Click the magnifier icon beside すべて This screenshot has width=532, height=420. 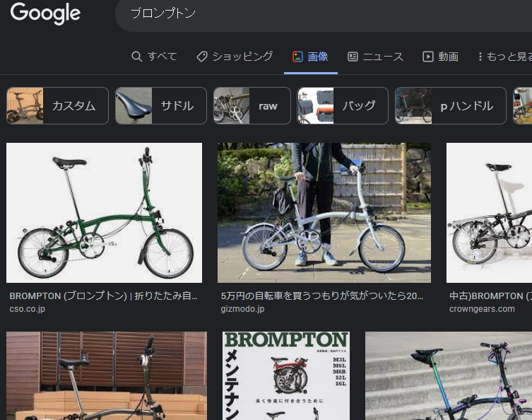137,57
